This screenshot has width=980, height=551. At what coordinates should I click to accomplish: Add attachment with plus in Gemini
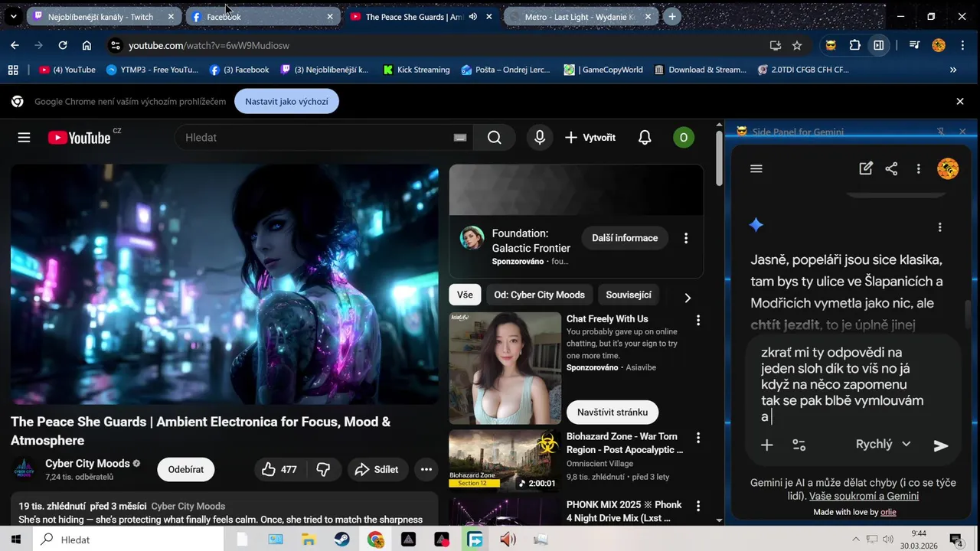[x=766, y=445]
